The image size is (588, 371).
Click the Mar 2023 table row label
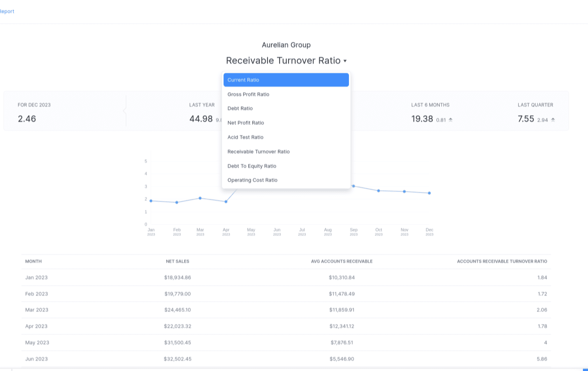click(x=37, y=310)
